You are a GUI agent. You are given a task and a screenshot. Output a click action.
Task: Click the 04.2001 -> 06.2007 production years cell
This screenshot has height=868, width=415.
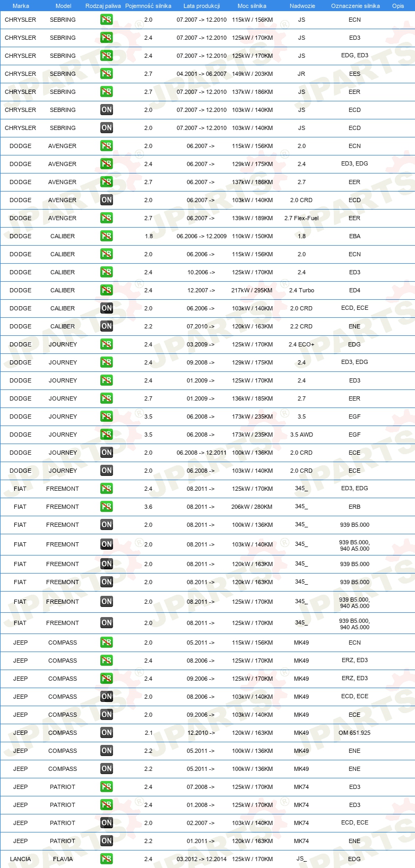(202, 74)
